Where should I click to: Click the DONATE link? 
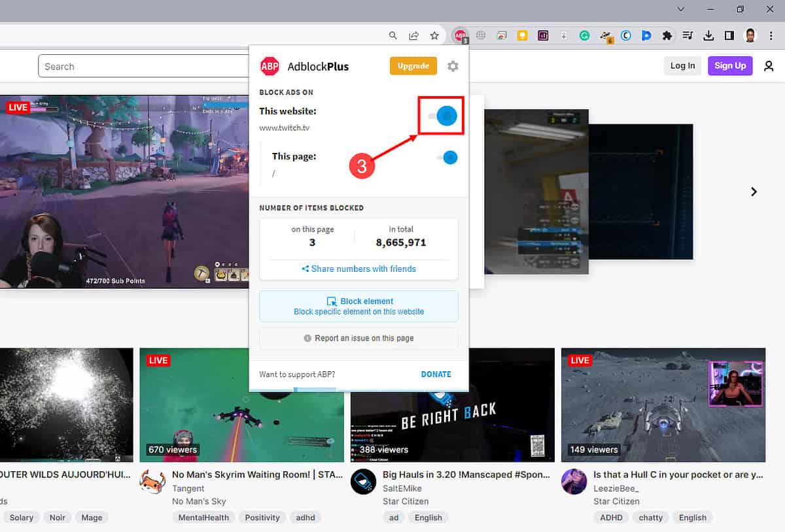tap(436, 374)
